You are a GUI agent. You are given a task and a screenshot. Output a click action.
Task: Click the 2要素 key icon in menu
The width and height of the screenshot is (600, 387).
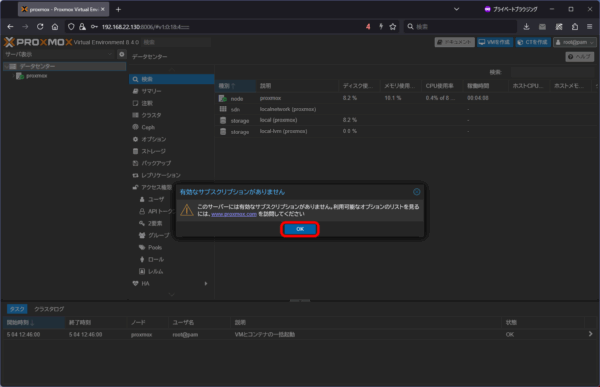tap(142, 223)
